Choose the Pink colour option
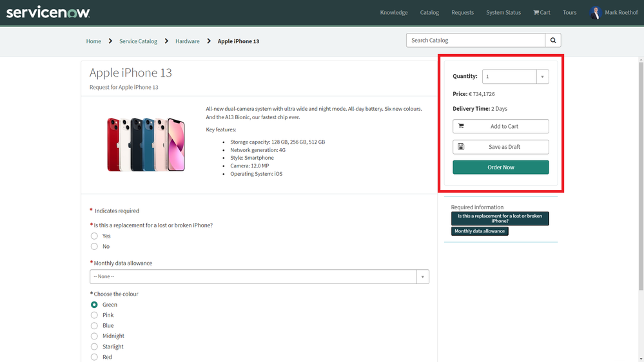The image size is (644, 362). pos(95,315)
